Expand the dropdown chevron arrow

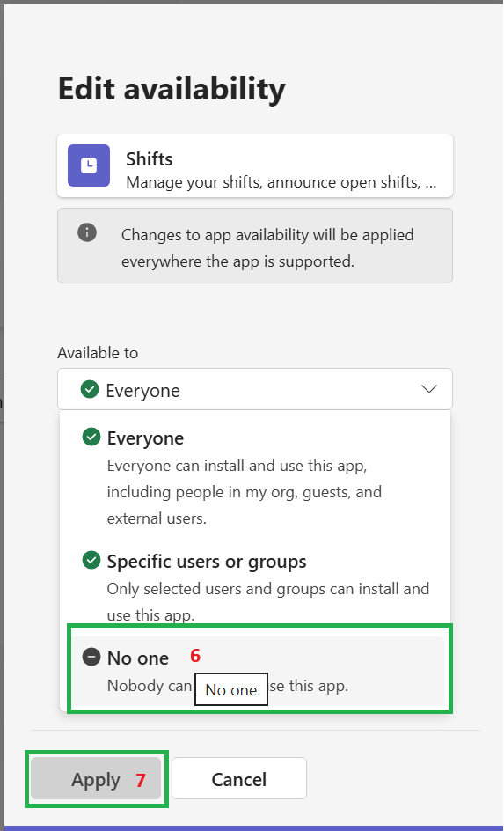pyautogui.click(x=429, y=389)
